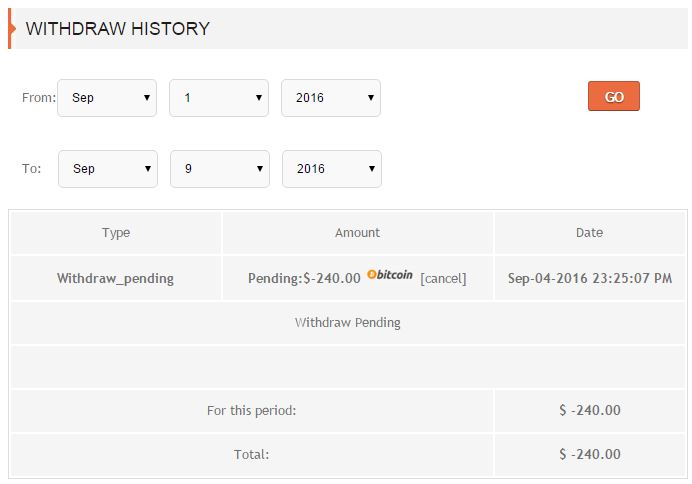Open the To day dropdown

[220, 169]
